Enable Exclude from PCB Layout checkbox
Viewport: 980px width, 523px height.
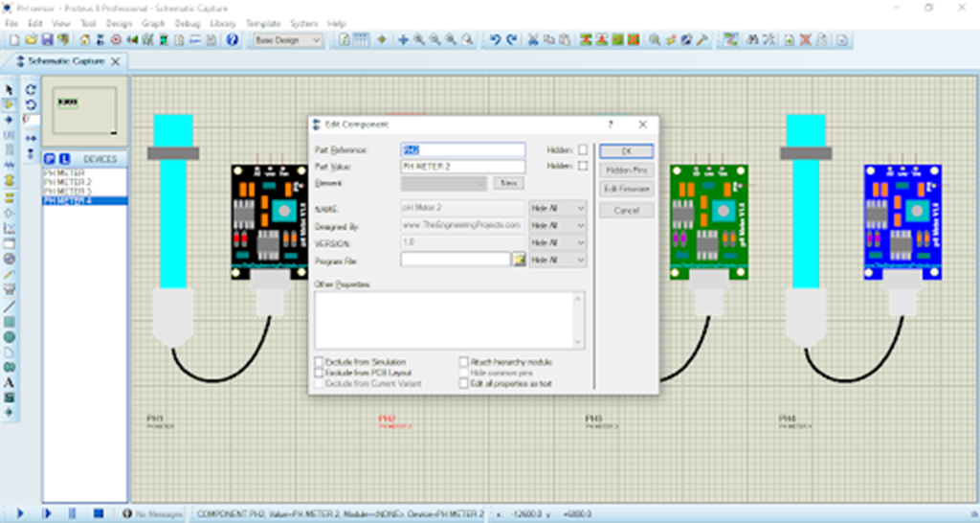(319, 373)
